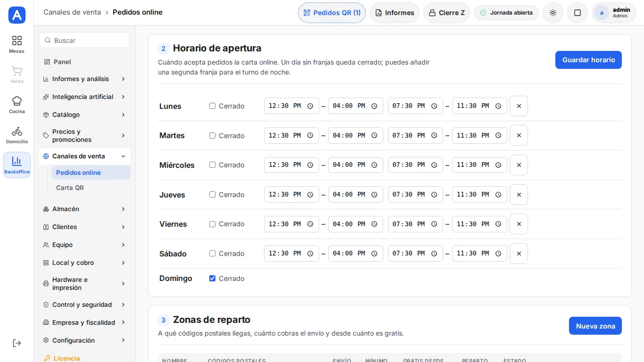Open the Domicilio bicycle icon

[17, 135]
